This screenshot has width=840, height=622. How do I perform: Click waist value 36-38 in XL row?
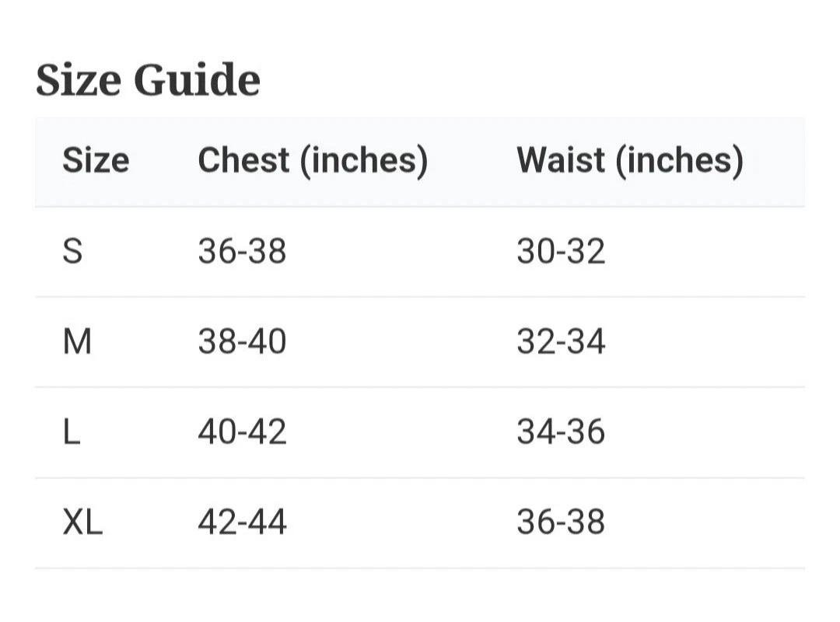pyautogui.click(x=561, y=522)
